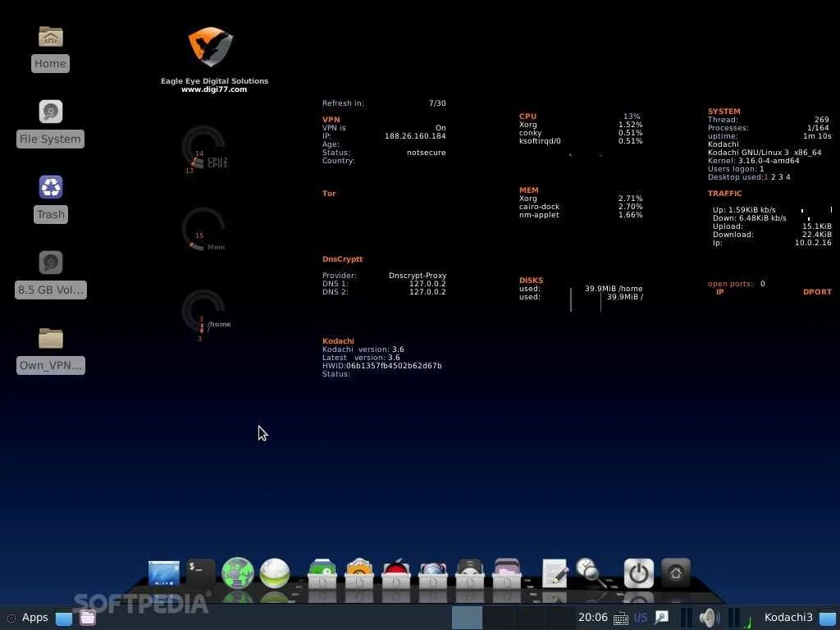The image size is (840, 630).
Task: Open the black drawer folder in dock
Action: 470,573
